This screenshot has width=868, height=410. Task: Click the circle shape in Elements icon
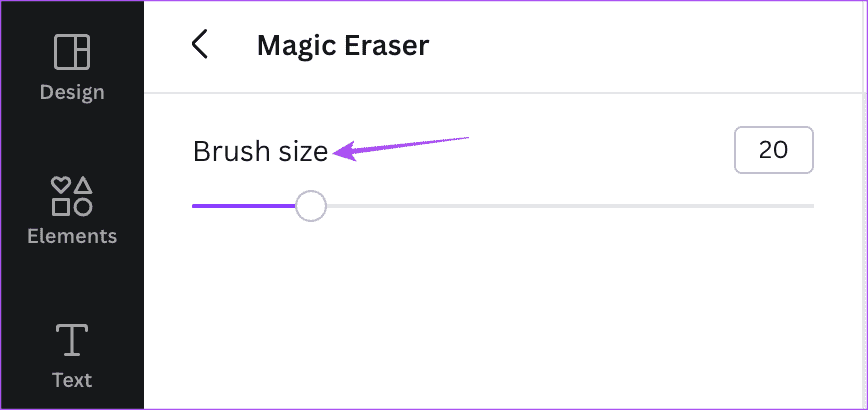pos(83,207)
